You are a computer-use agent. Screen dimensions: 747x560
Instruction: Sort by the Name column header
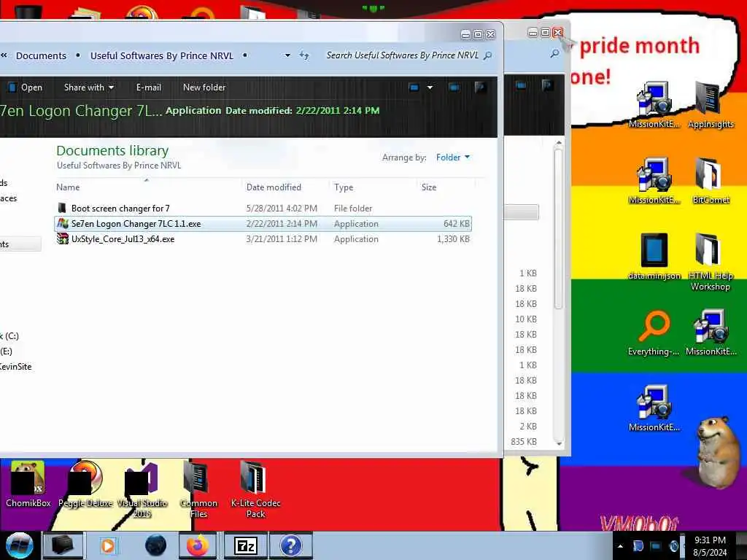[68, 187]
